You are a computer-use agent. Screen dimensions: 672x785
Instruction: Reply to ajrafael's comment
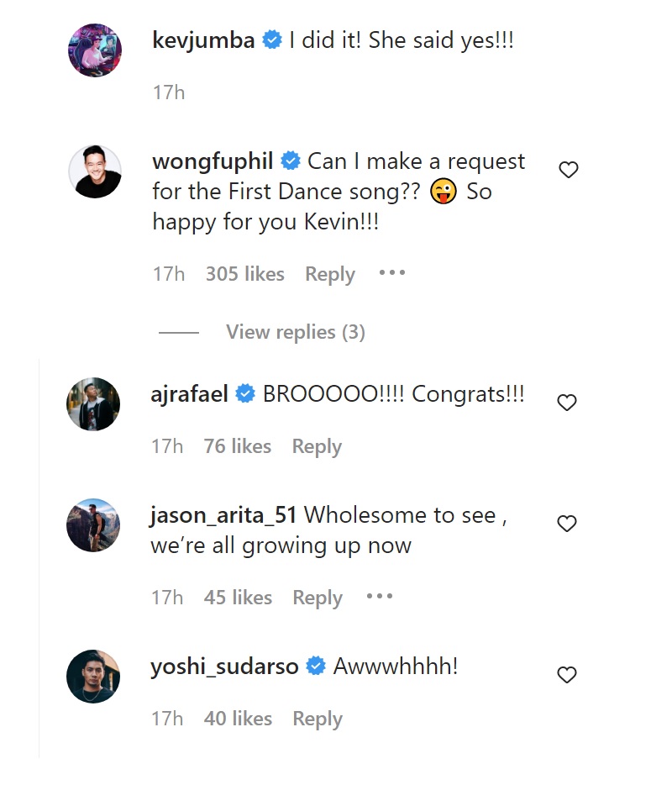pyautogui.click(x=317, y=446)
